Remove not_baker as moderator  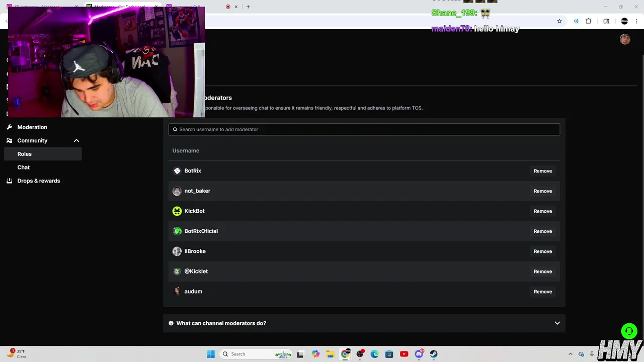click(543, 191)
